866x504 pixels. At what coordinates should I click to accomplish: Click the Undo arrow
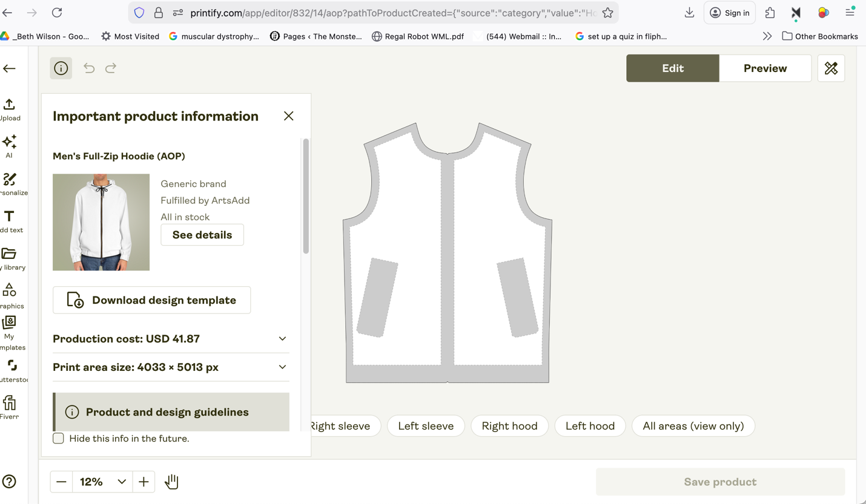(89, 68)
